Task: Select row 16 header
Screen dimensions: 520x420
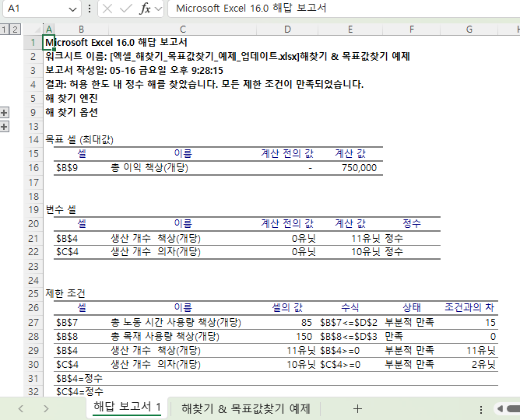Action: coord(33,168)
